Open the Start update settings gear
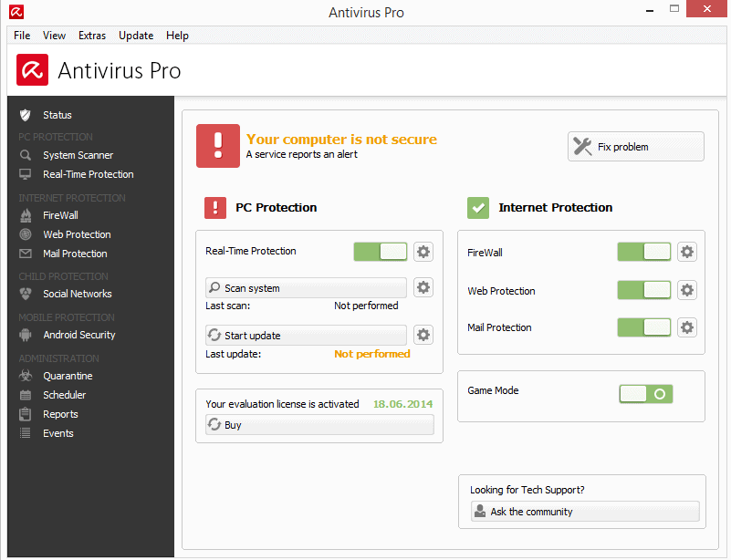 423,335
